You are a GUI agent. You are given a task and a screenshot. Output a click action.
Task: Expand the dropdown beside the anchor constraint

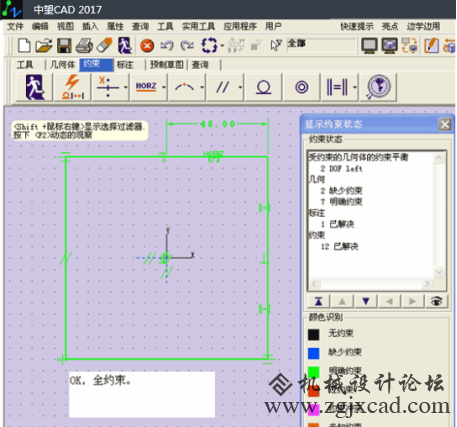(x=125, y=87)
